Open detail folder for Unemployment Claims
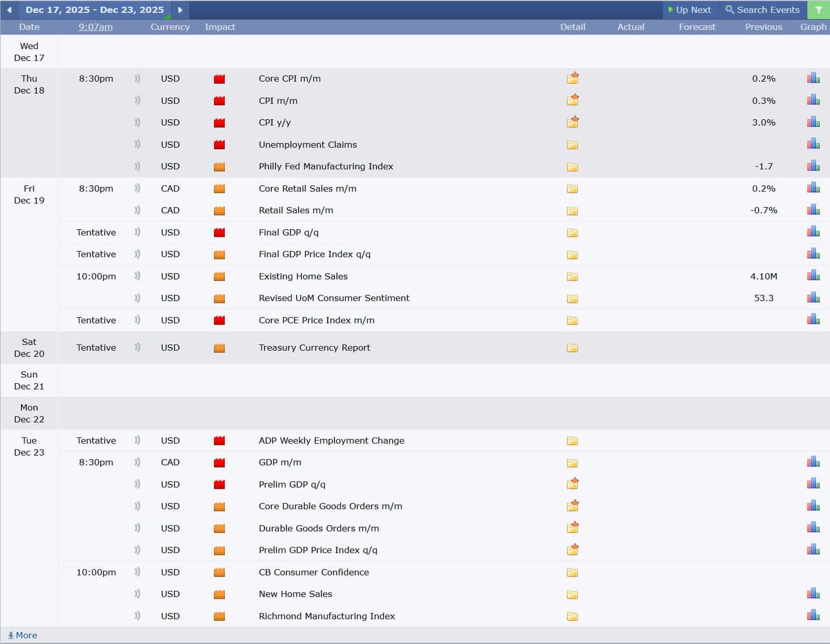This screenshot has width=830, height=644. point(572,145)
